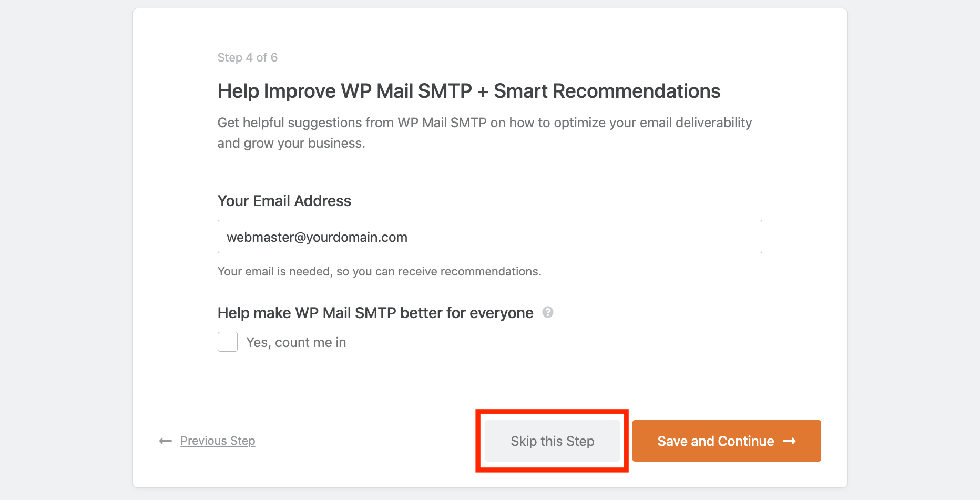The image size is (980, 500).
Task: Click the webmaster@yourdomain.com text in field
Action: pos(317,237)
